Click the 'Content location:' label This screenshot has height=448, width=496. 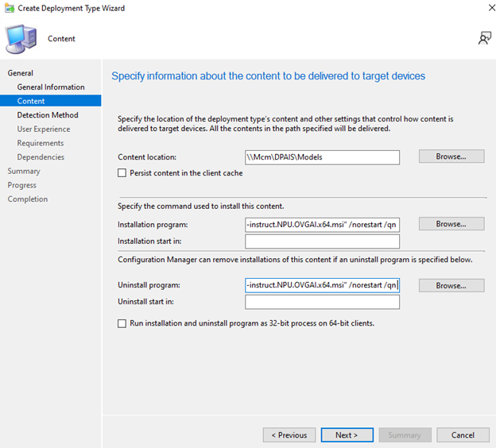[x=147, y=157]
